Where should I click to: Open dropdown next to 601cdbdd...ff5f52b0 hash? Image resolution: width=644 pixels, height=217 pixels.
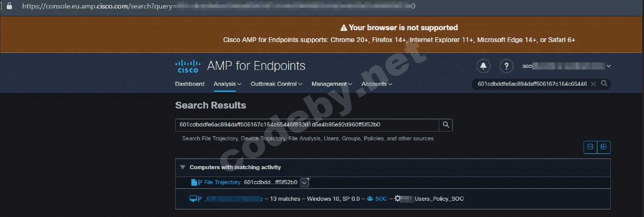305,182
